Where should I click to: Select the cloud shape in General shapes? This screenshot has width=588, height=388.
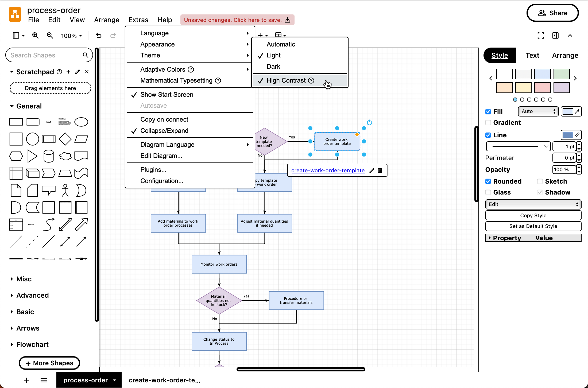click(65, 156)
